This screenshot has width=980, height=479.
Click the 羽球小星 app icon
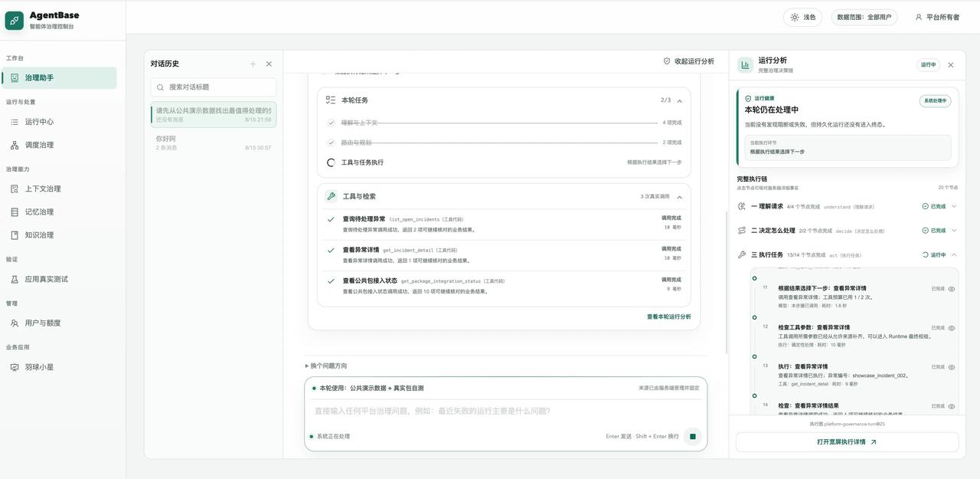click(x=15, y=367)
